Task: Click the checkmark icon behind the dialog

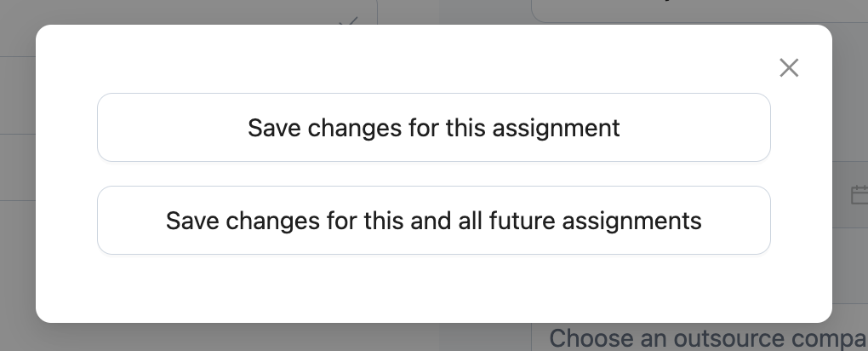Action: (x=347, y=20)
